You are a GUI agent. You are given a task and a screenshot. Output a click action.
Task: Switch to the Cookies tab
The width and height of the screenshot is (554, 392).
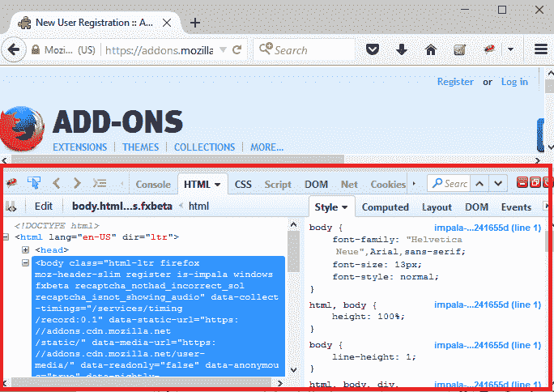click(388, 185)
